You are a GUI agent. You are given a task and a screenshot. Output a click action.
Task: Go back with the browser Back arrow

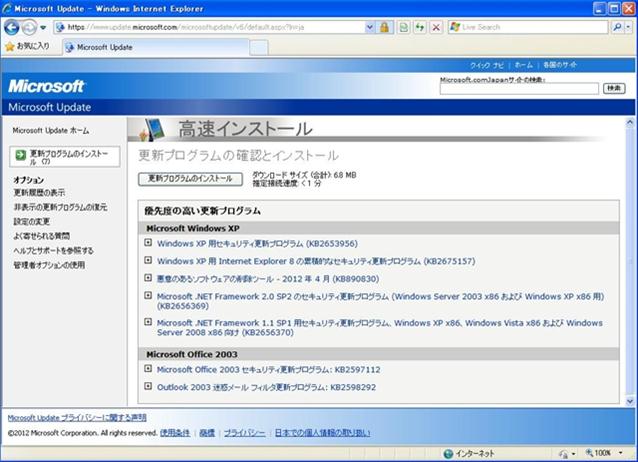click(x=11, y=27)
